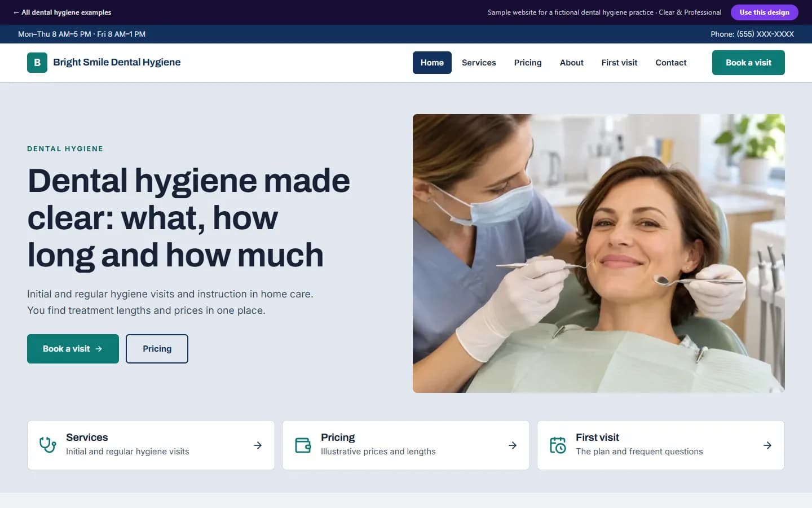
Task: Click Bright Smile Dental Hygiene site name
Action: tap(117, 62)
